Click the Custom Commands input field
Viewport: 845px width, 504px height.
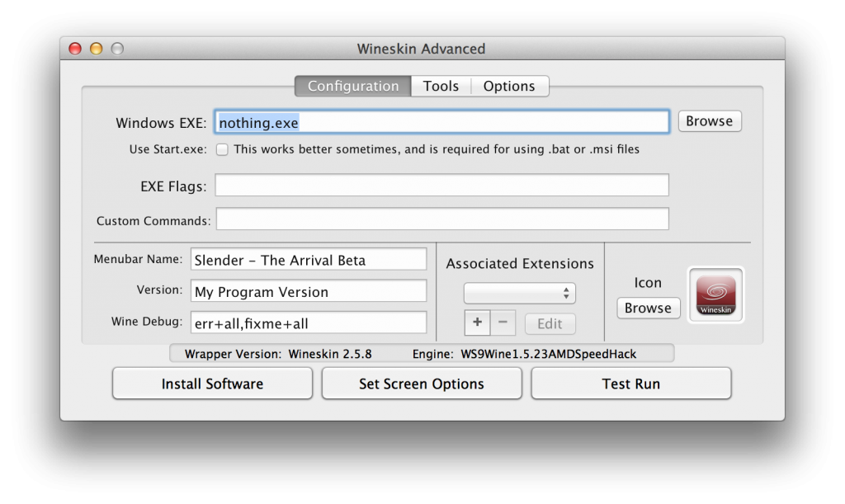click(441, 219)
